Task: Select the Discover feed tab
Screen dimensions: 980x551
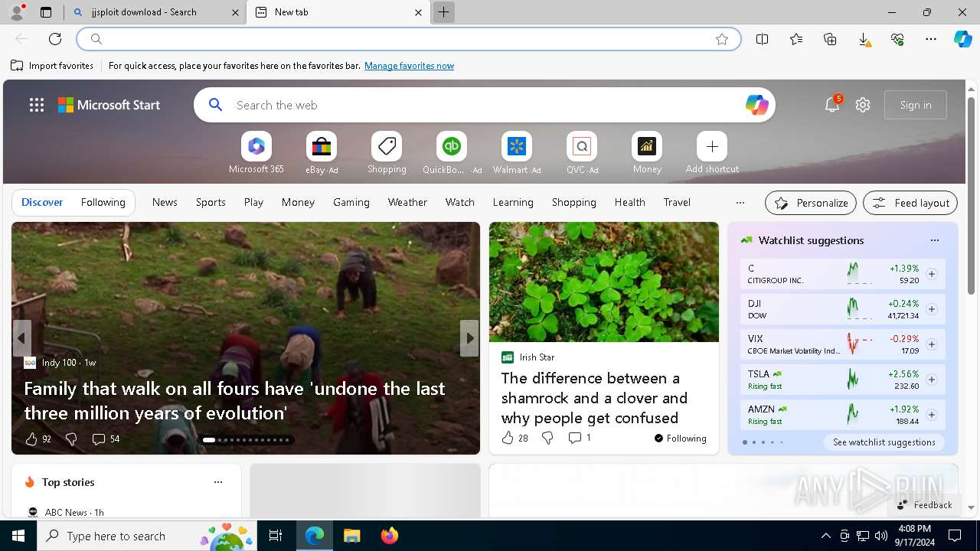Action: pos(42,203)
